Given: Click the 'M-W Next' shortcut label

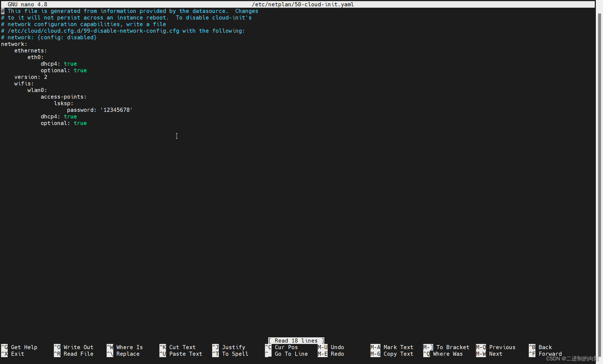Looking at the screenshot, I should tap(489, 354).
